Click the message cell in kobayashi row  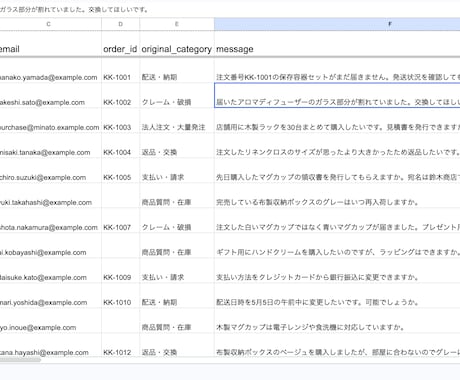click(337, 246)
